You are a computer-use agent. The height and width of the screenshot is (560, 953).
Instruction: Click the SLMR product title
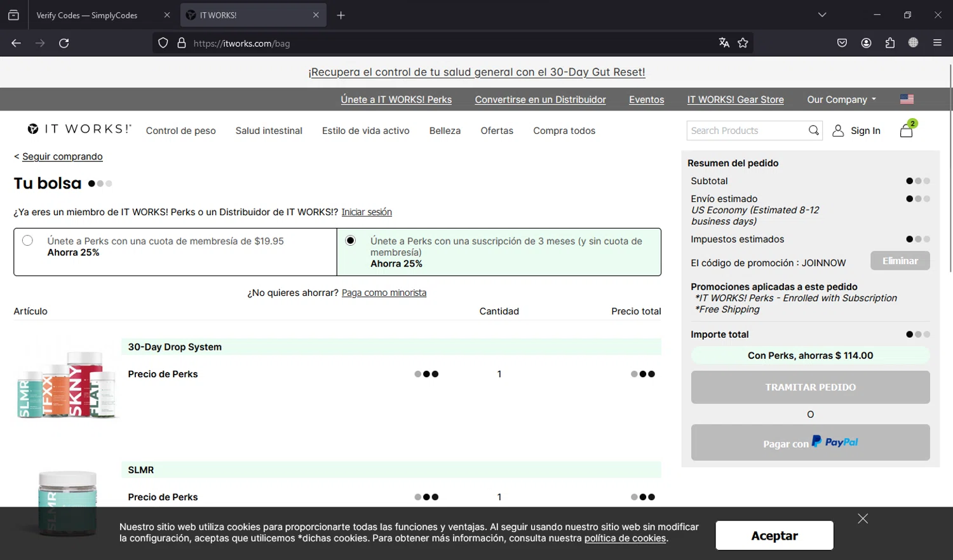click(x=141, y=470)
